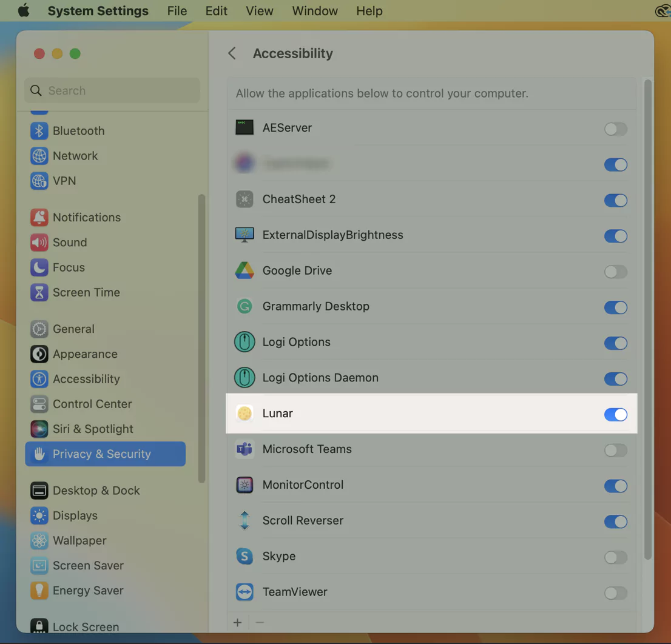Click the Network globe icon
This screenshot has width=671, height=644.
pyautogui.click(x=39, y=156)
